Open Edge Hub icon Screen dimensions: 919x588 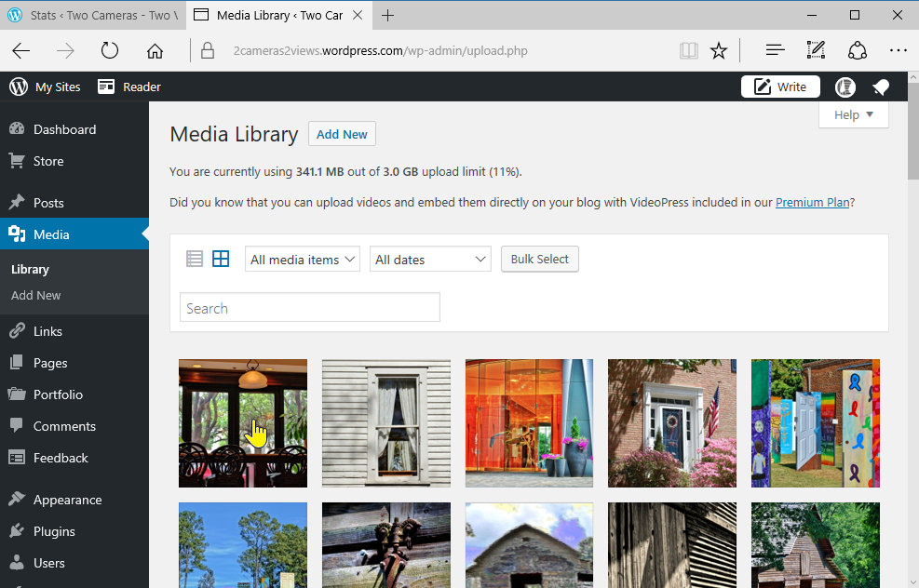774,51
